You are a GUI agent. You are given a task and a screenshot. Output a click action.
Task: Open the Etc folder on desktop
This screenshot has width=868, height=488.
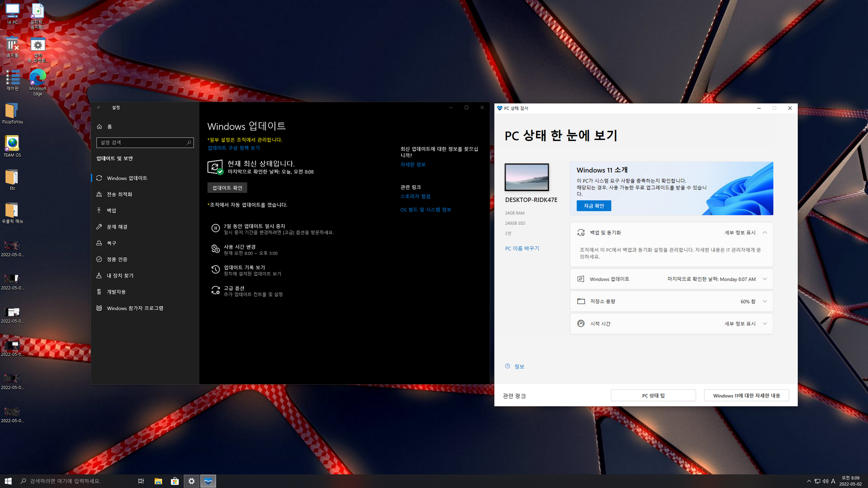(x=12, y=180)
